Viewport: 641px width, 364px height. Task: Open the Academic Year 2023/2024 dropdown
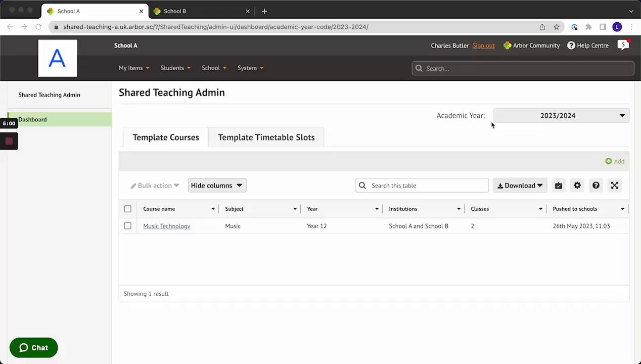click(x=561, y=116)
